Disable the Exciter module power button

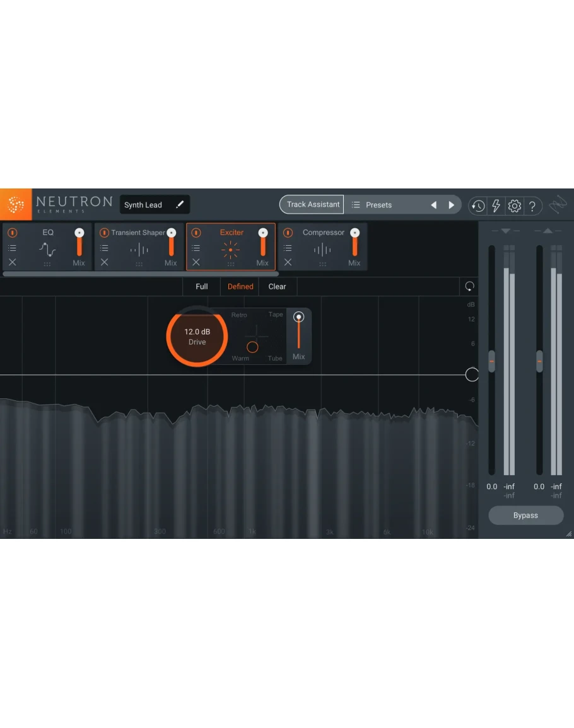(196, 233)
